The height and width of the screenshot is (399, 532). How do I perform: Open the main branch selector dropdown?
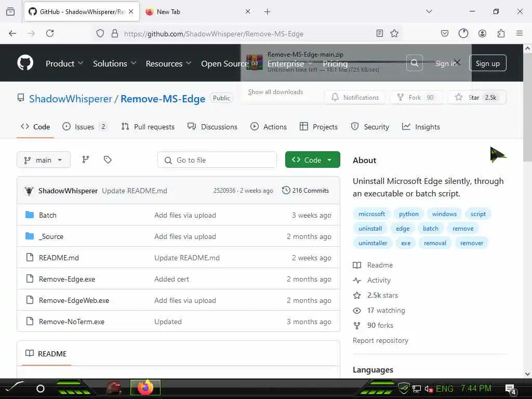(x=44, y=160)
